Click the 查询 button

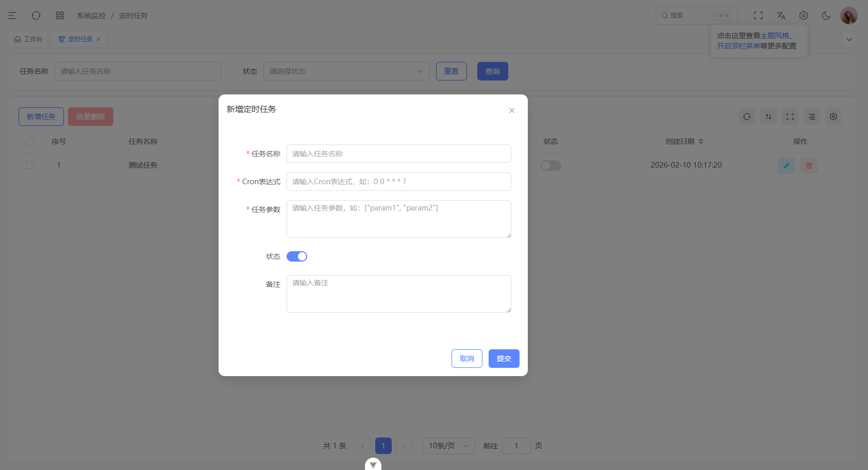[x=493, y=71]
